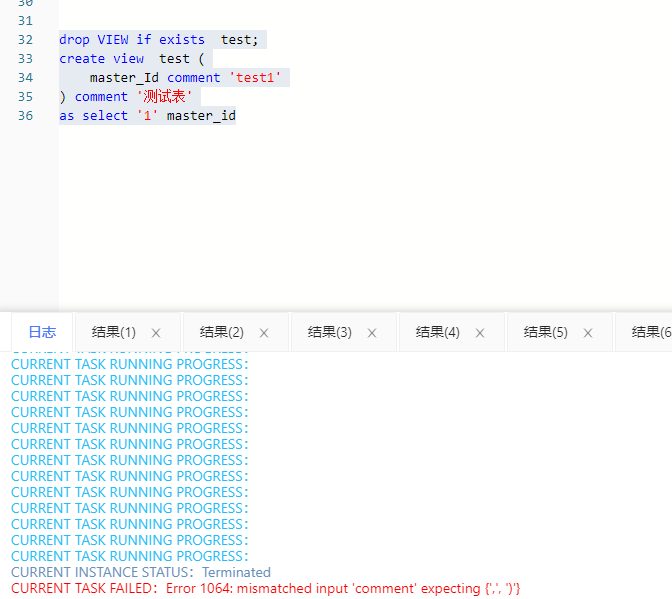Switch to the 日志 log tab
The height and width of the screenshot is (599, 672).
pyautogui.click(x=42, y=333)
